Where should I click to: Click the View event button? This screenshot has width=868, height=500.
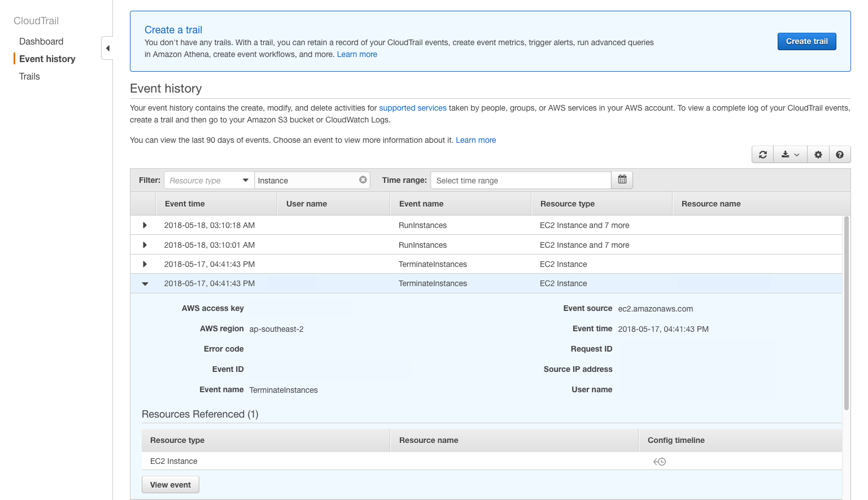171,485
